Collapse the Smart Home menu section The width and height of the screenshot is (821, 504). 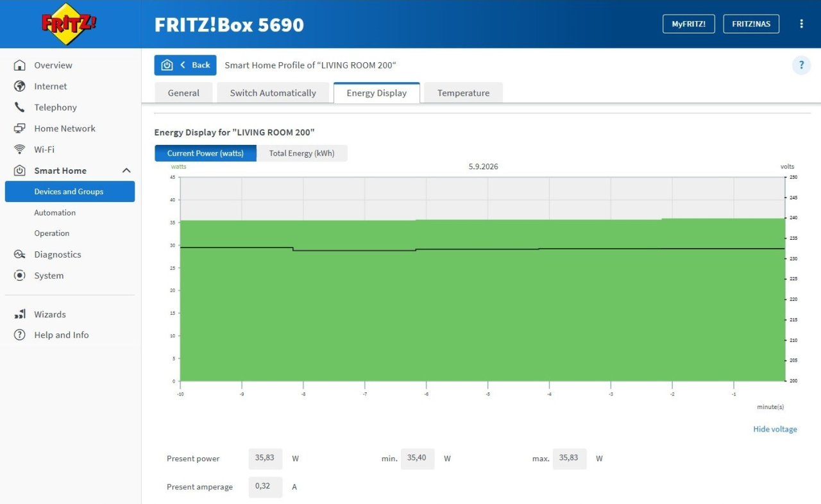[x=126, y=171]
